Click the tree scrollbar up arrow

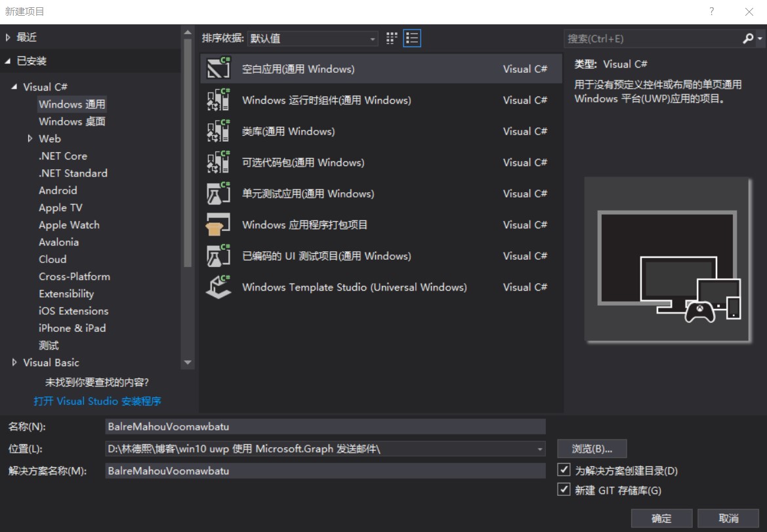tap(188, 32)
